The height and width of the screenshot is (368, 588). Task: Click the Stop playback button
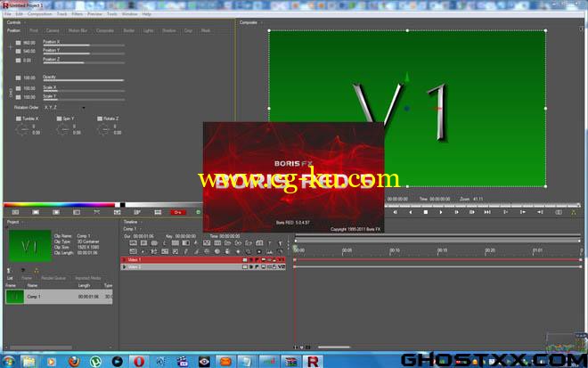pyautogui.click(x=426, y=212)
